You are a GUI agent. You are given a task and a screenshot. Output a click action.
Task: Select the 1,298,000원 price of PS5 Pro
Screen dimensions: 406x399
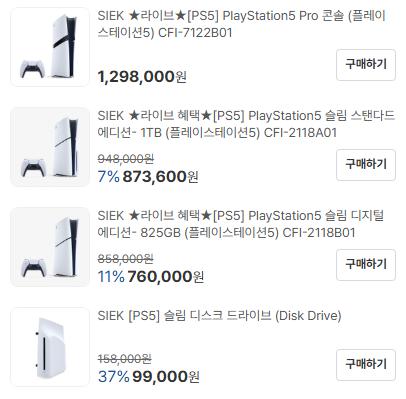pyautogui.click(x=142, y=77)
